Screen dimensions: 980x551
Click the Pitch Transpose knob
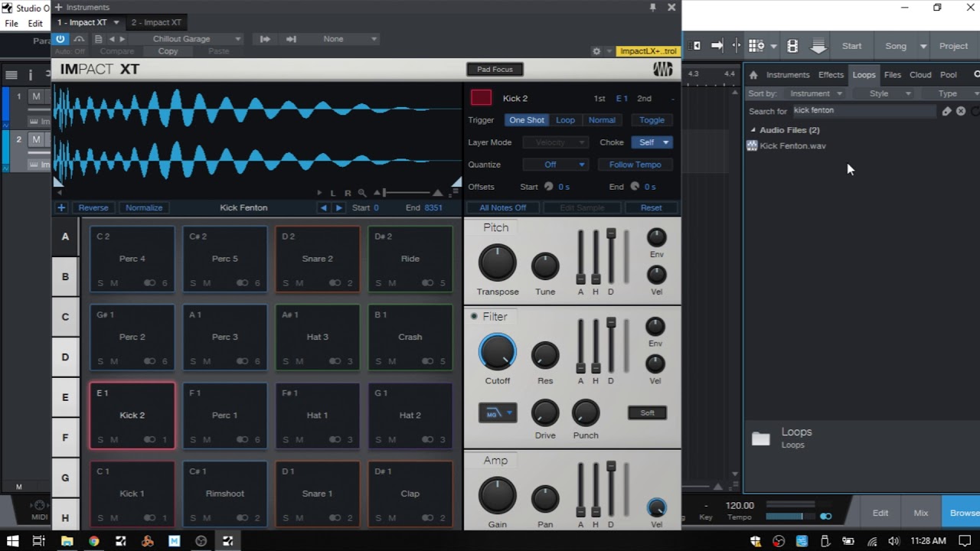click(498, 263)
